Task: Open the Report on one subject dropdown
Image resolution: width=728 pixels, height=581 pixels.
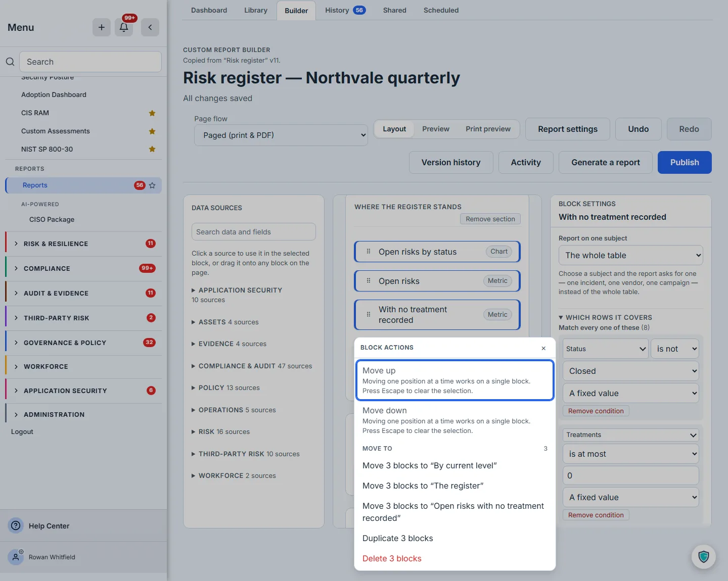Action: [631, 255]
